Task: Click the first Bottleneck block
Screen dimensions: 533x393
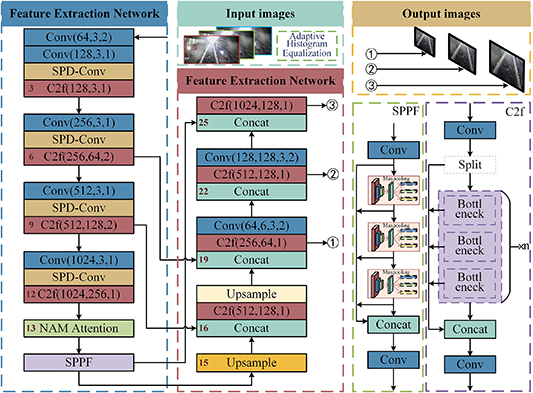Action: [469, 209]
